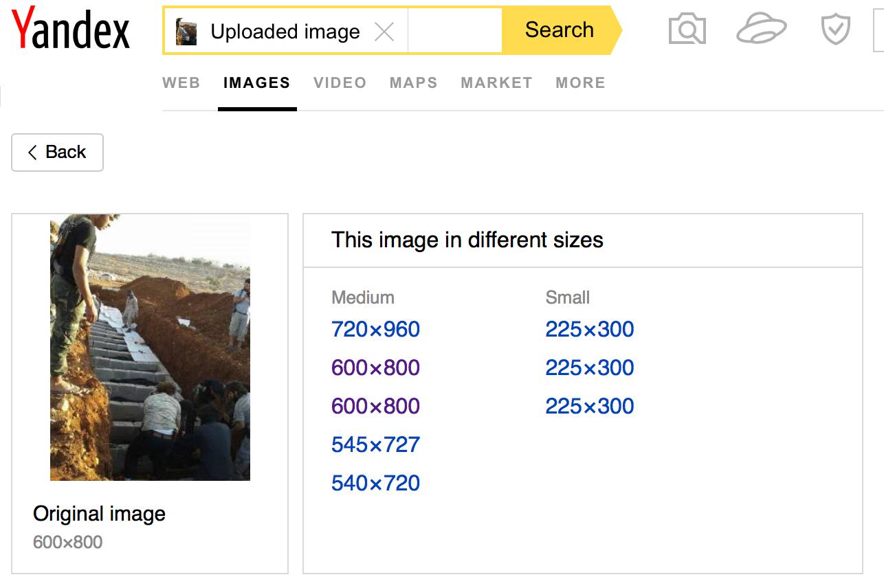This screenshot has height=588, width=884.
Task: Click uploaded image thumbnail in search box
Action: [186, 32]
